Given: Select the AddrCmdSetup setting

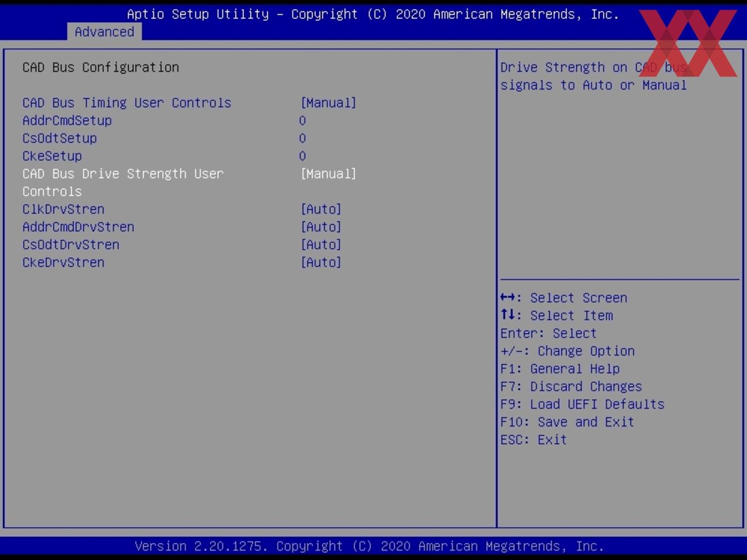Looking at the screenshot, I should coord(67,120).
